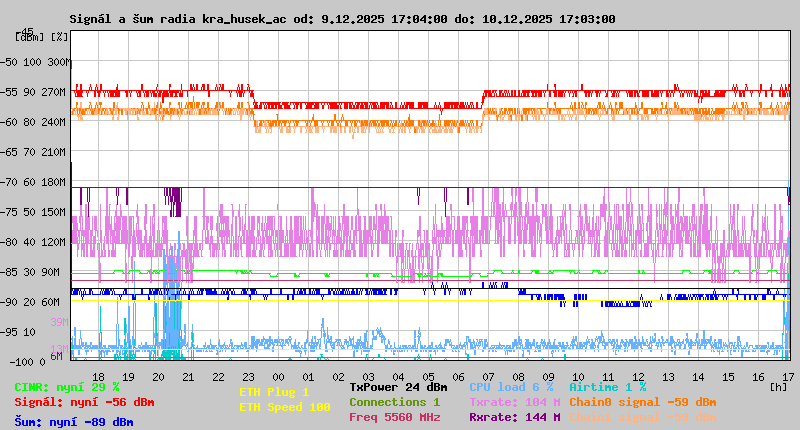Screen dimensions: 800x430
Task: Click hour label '12' on time axis
Action: coord(638,377)
